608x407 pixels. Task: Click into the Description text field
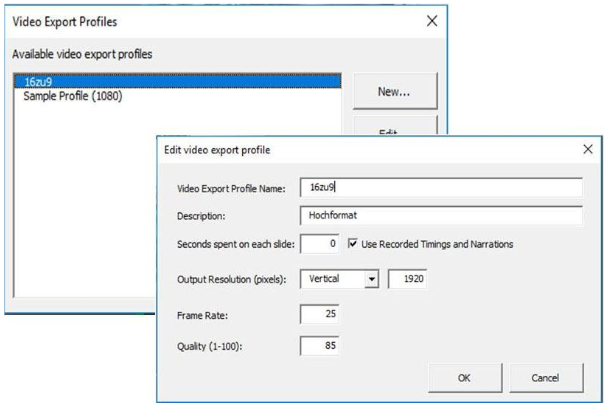tap(440, 215)
